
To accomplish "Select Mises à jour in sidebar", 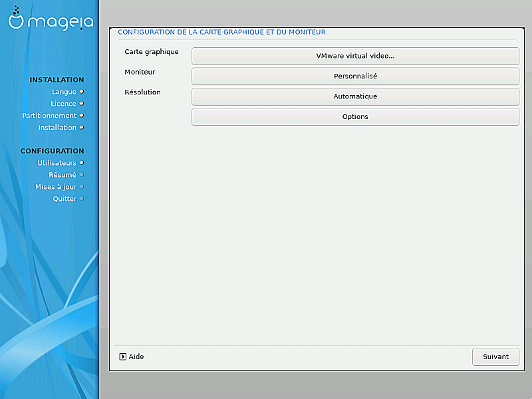I will click(x=56, y=187).
